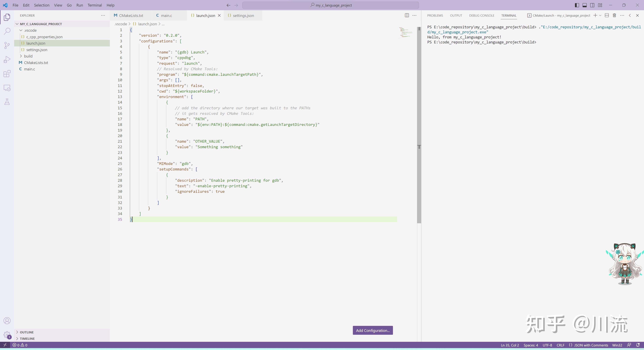
Task: Open the Remote Explorer view
Action: coord(7,88)
